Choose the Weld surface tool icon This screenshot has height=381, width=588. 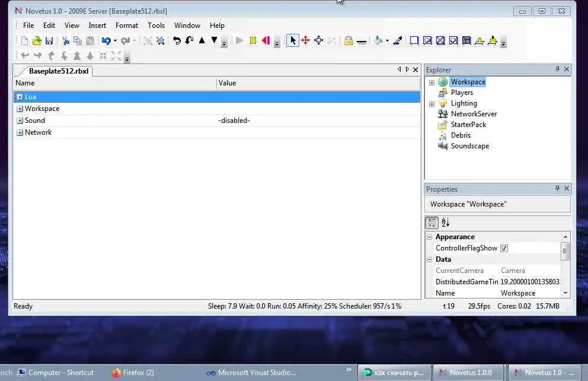440,40
